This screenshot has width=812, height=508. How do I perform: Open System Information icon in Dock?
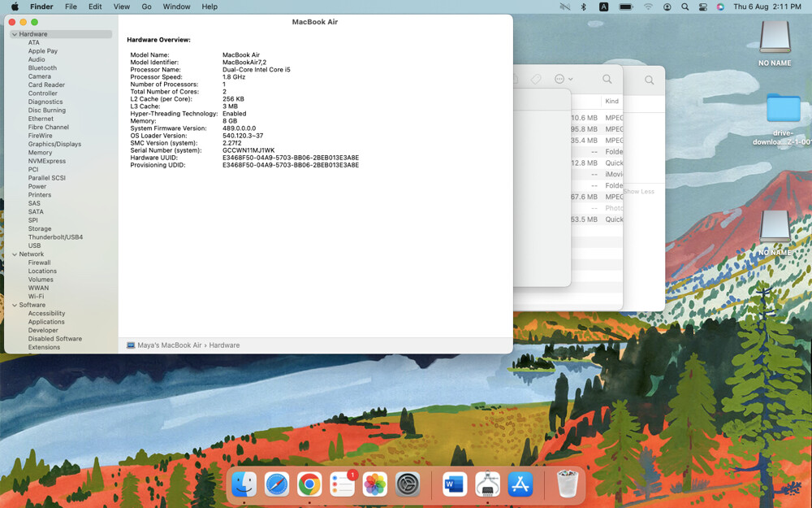point(487,484)
